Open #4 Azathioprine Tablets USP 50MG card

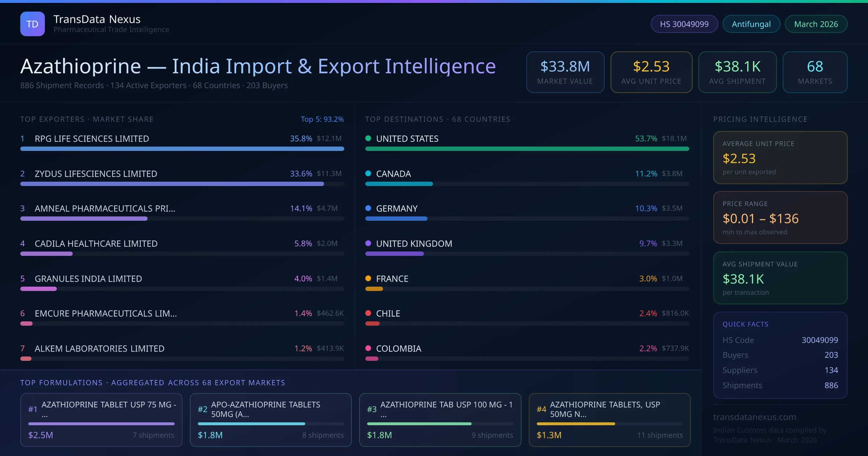pos(609,420)
